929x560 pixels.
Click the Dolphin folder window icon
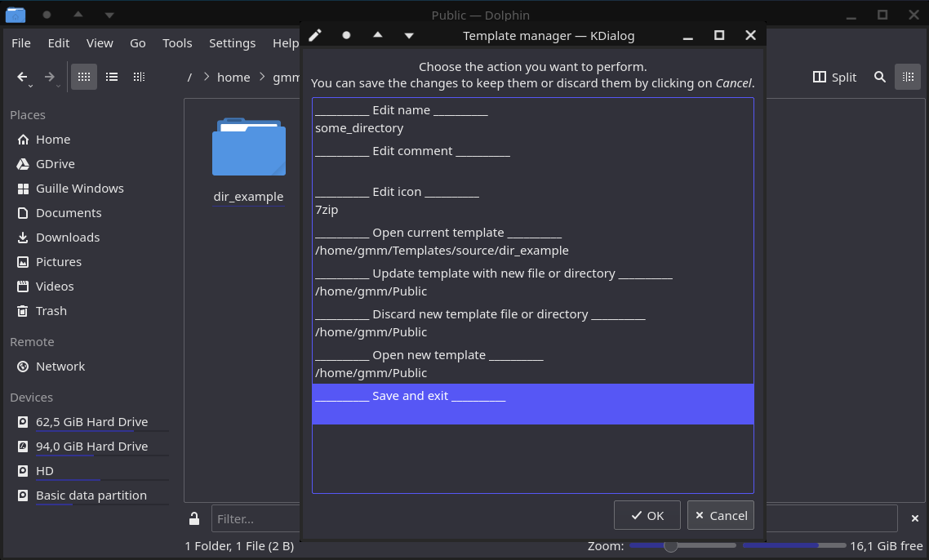coord(16,15)
